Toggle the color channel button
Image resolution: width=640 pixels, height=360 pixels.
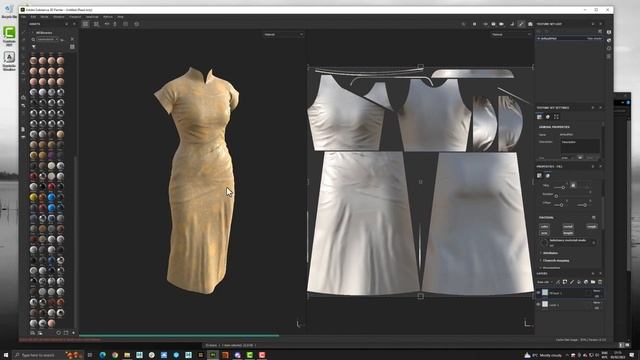[x=544, y=226]
